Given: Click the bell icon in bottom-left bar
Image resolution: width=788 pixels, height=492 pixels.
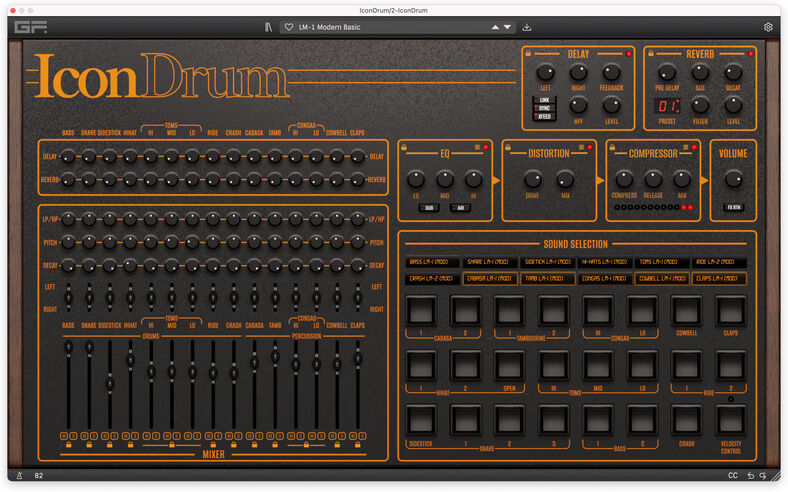Looking at the screenshot, I should tap(20, 475).
